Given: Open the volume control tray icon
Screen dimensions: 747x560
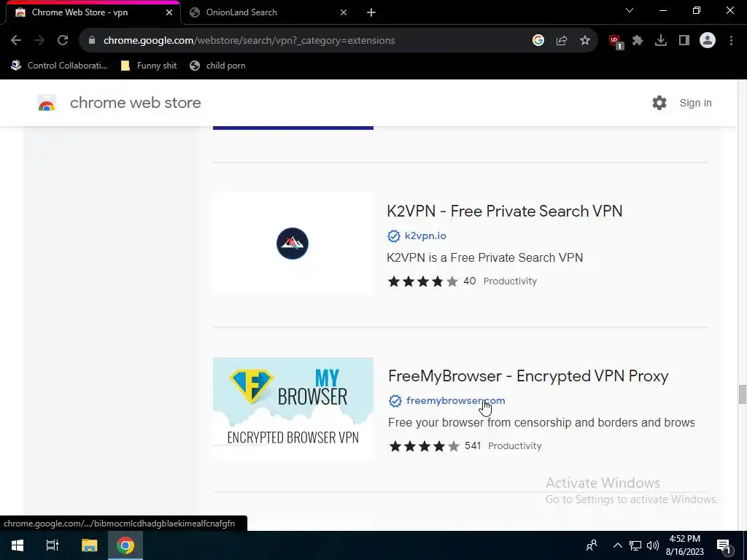Looking at the screenshot, I should point(653,545).
